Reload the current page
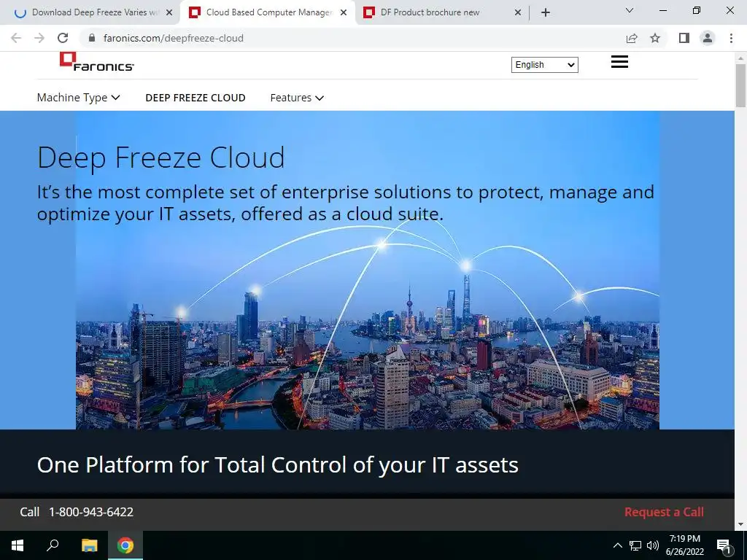 coord(63,38)
